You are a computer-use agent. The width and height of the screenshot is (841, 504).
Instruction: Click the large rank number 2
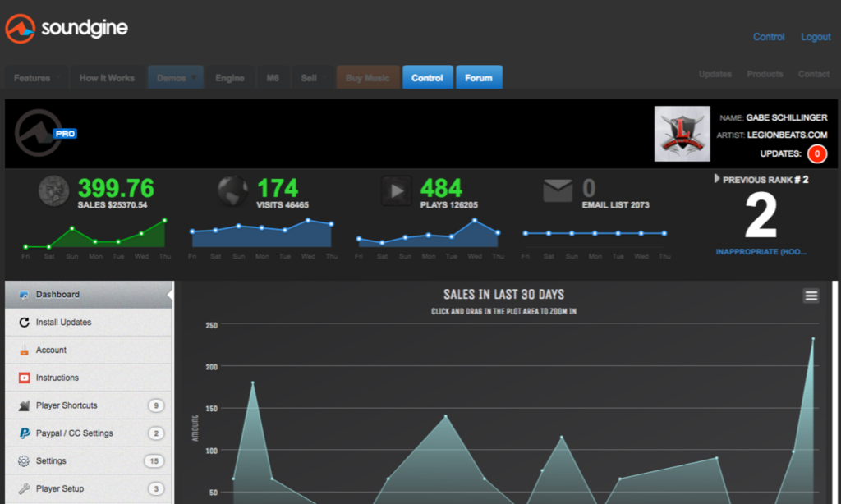pos(761,216)
